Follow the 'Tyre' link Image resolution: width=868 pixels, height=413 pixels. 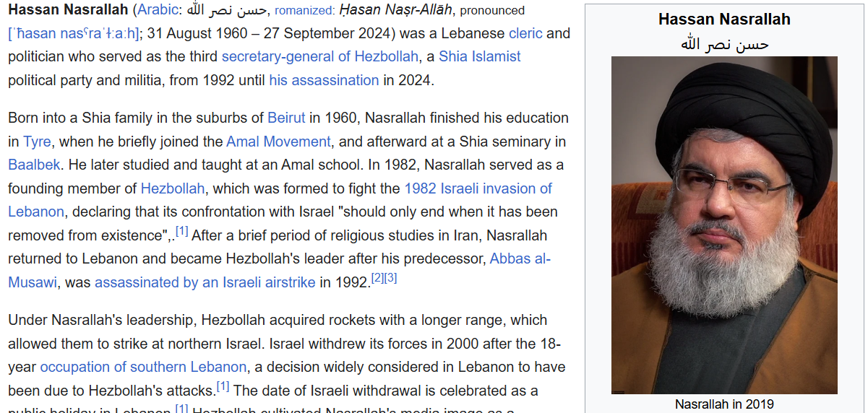[37, 142]
